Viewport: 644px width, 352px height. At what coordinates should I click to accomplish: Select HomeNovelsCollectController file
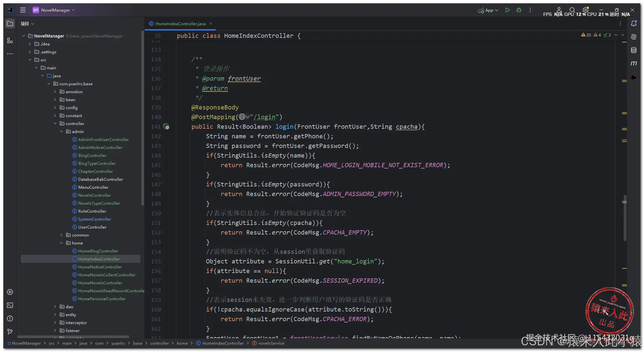tap(107, 275)
